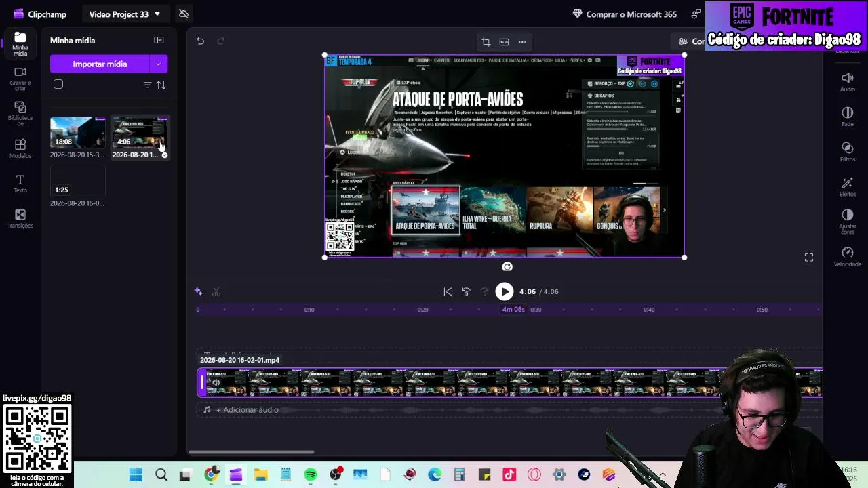Open the more options ellipsis above preview

[522, 42]
